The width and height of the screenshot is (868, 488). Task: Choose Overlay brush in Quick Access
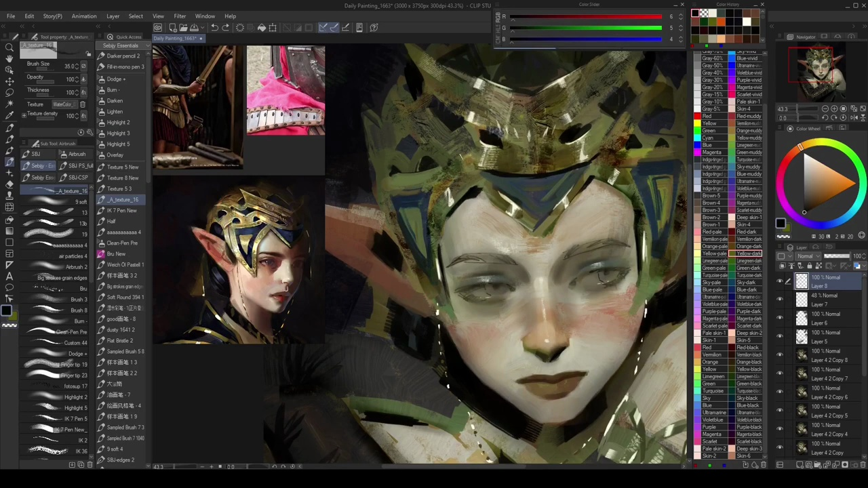coord(121,155)
